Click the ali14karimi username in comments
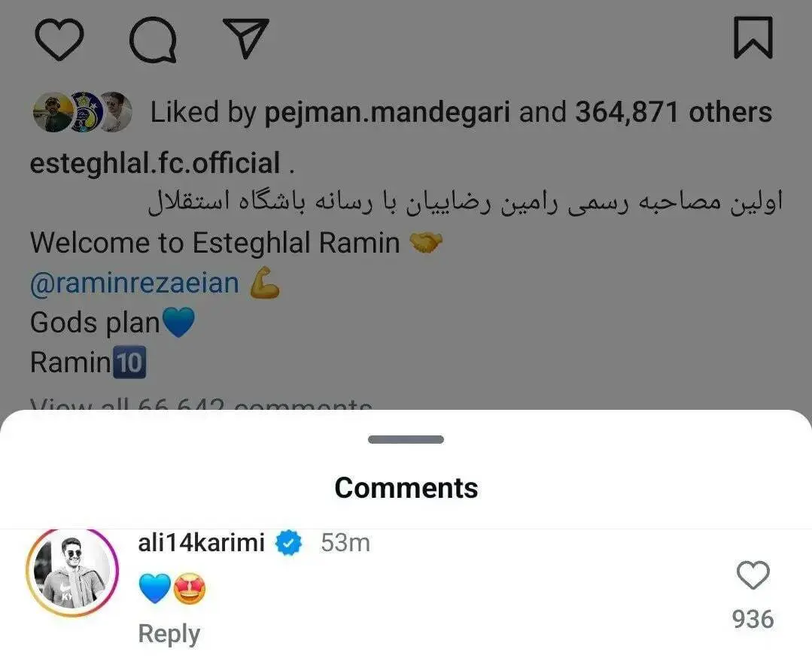The height and width of the screenshot is (661, 812). point(202,542)
